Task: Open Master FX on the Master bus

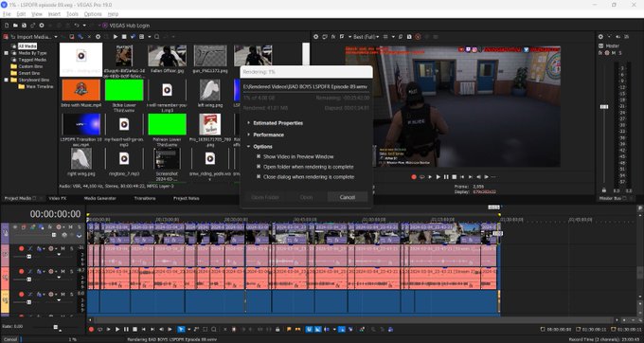Action: [600, 53]
